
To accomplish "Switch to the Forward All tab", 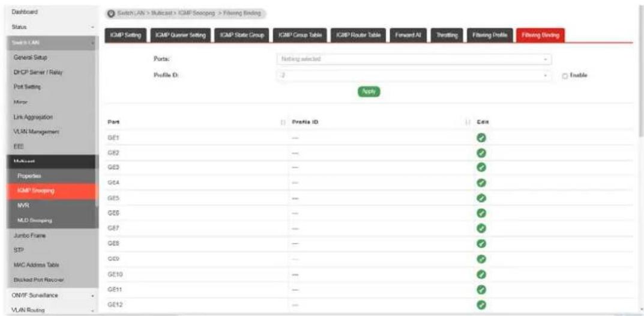I will pos(408,36).
